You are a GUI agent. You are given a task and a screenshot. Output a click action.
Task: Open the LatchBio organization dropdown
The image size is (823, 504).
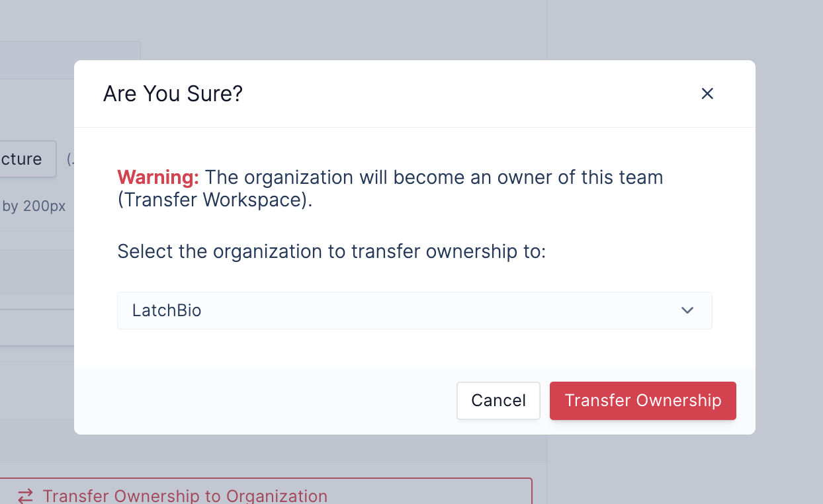[415, 310]
